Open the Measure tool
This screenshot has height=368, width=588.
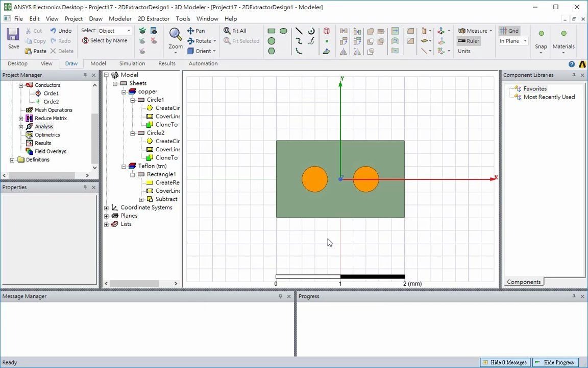pos(472,30)
